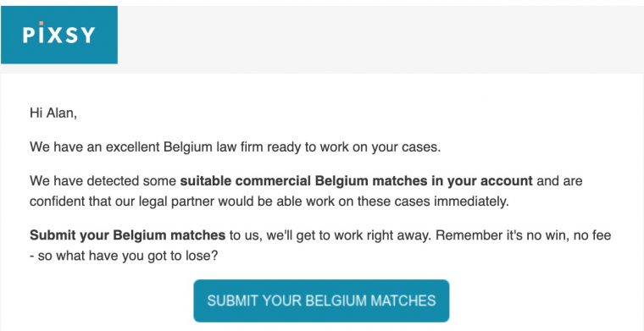Click the Pixsy logo in header
This screenshot has width=644, height=331.
pos(59,35)
